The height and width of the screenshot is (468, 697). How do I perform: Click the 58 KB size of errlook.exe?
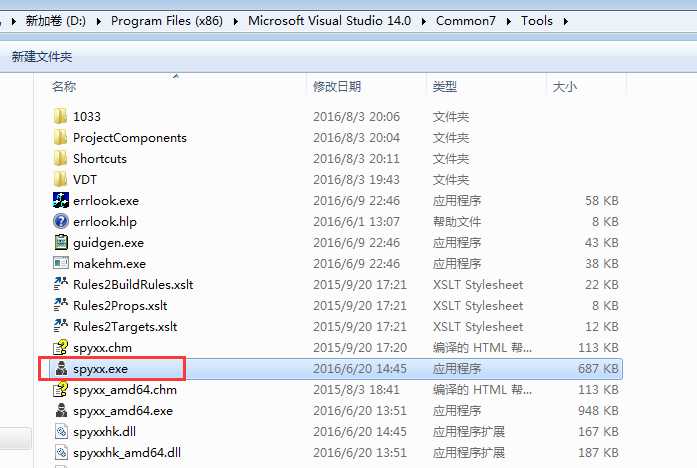pyautogui.click(x=601, y=200)
